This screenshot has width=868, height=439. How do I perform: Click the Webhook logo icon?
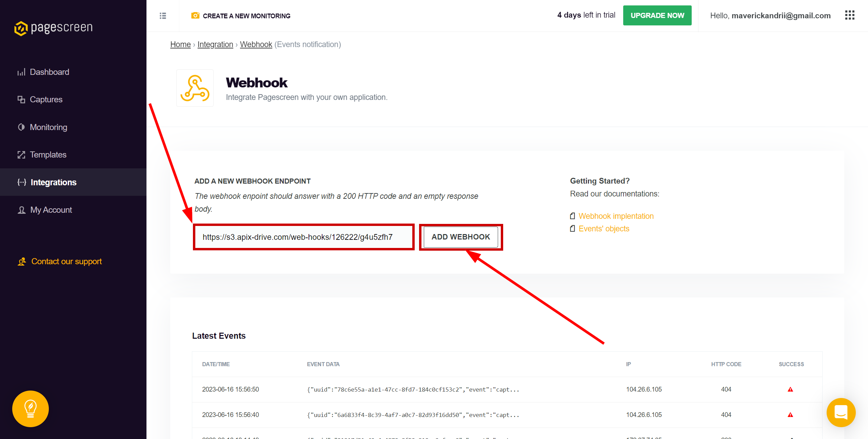click(195, 88)
